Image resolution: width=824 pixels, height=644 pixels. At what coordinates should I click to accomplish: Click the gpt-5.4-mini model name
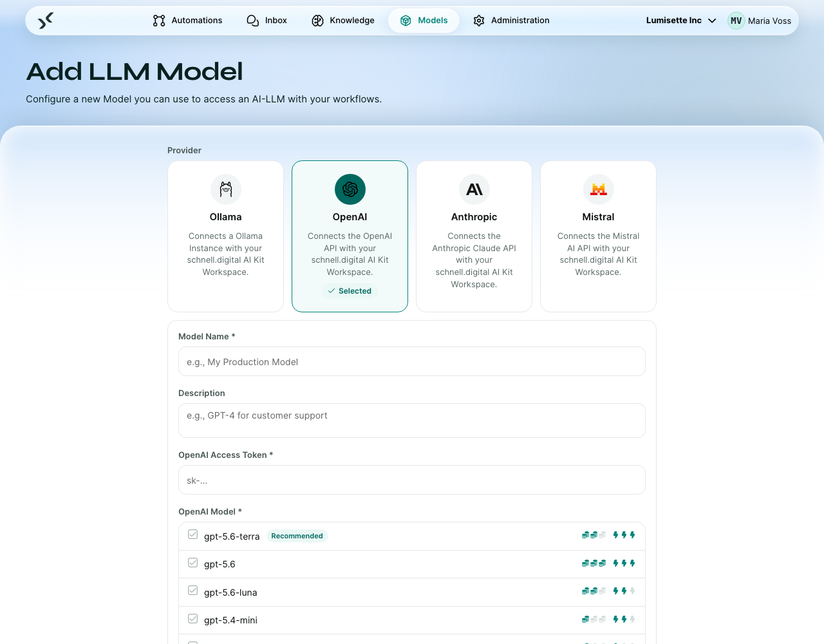coord(230,620)
